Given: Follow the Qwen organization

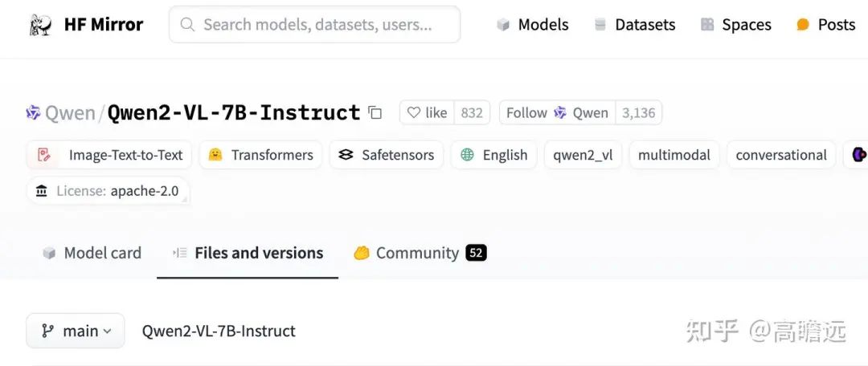Looking at the screenshot, I should point(557,113).
